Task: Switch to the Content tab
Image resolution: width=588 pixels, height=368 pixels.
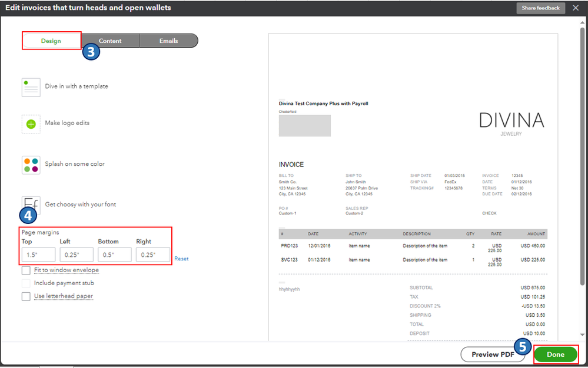Action: [110, 41]
